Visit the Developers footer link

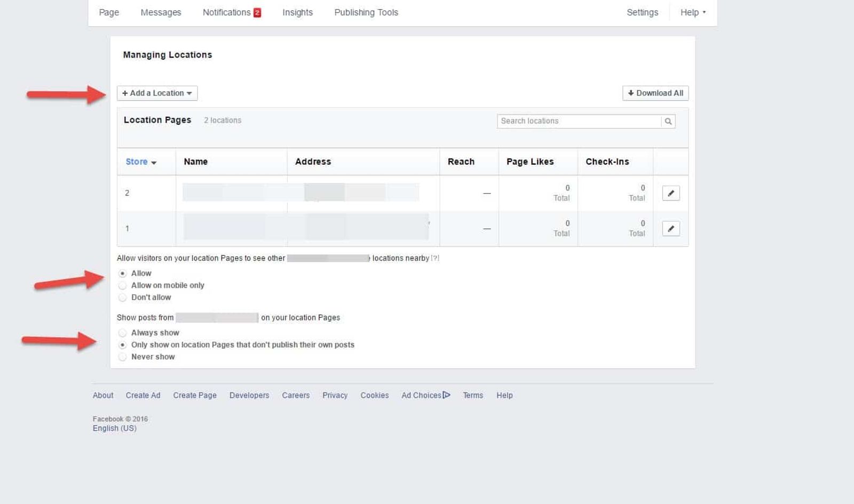pos(249,395)
